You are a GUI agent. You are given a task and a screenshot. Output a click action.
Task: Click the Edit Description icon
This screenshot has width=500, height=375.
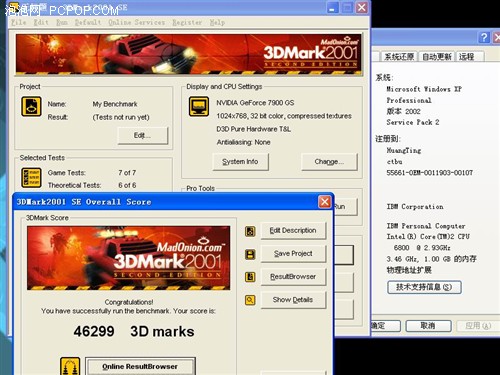(x=250, y=231)
